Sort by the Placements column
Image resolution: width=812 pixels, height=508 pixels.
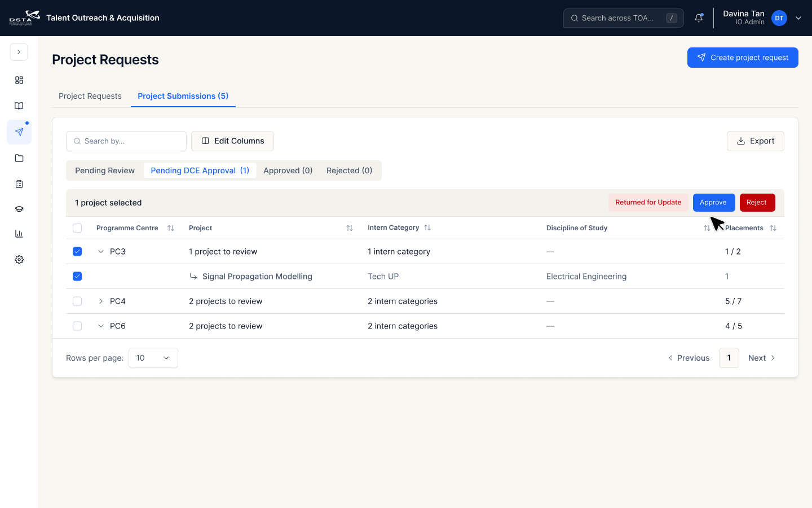point(773,228)
